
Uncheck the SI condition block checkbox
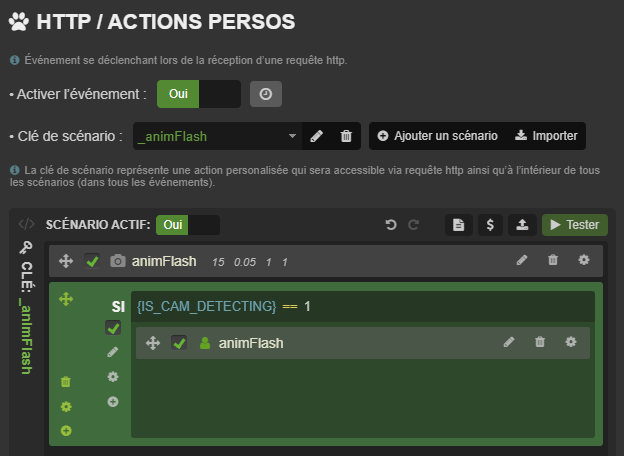click(x=113, y=328)
